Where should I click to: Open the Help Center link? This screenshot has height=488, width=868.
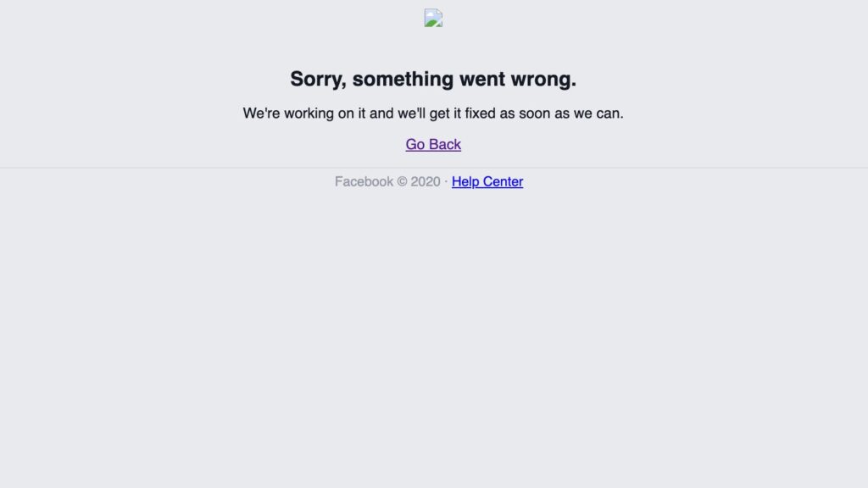click(x=487, y=181)
